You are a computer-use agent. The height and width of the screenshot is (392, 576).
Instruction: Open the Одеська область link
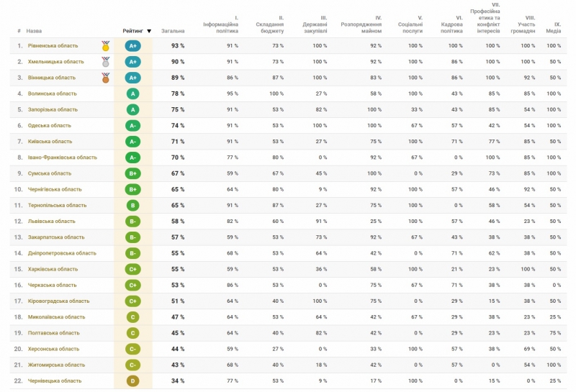pyautogui.click(x=49, y=126)
